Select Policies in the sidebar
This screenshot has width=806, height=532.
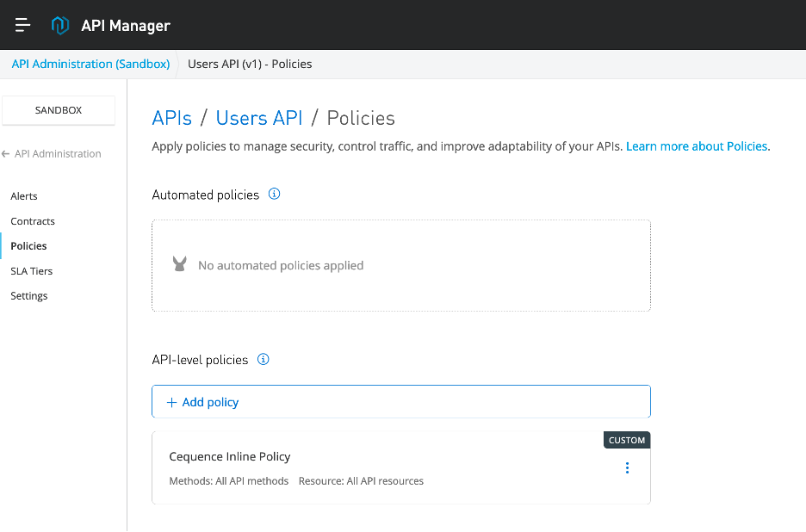click(28, 245)
